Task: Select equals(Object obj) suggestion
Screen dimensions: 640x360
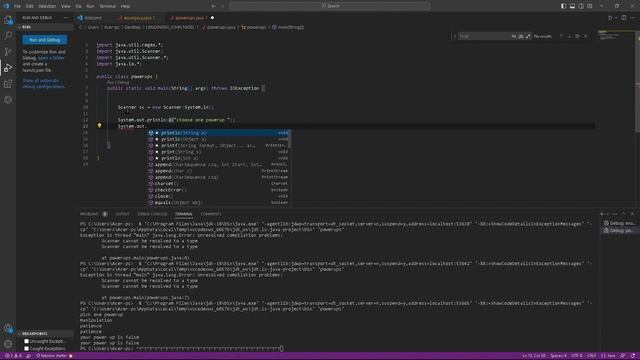Action: click(x=218, y=202)
